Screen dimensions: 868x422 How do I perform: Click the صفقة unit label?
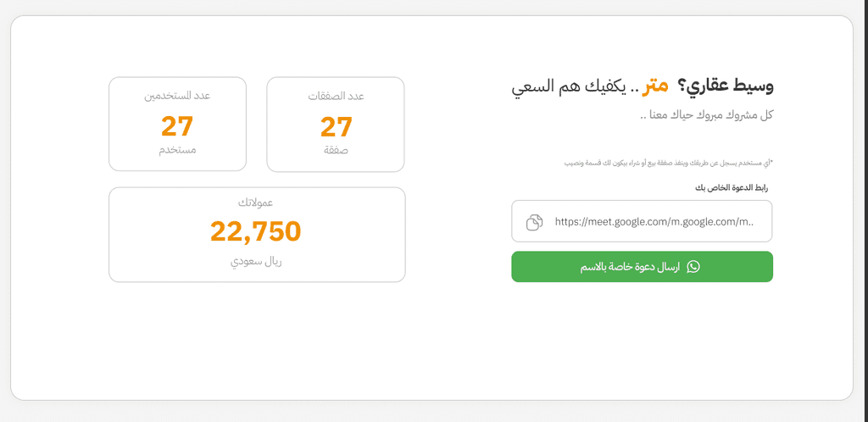(x=336, y=151)
